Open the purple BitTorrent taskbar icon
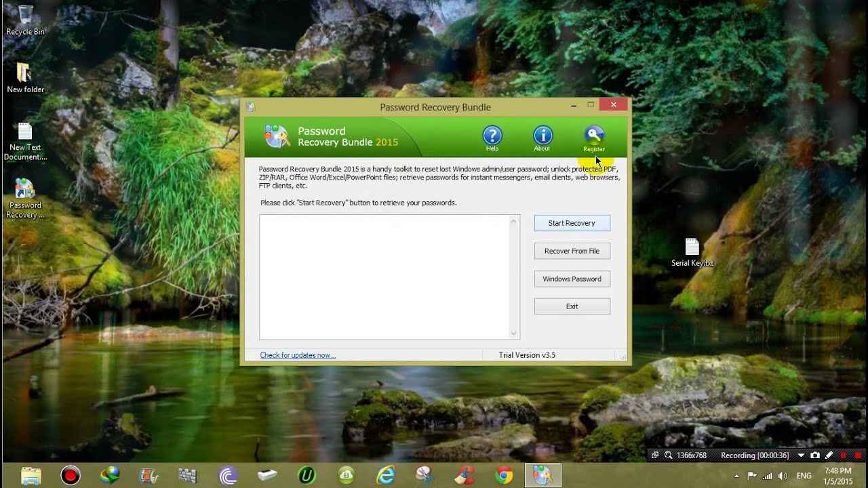868x488 pixels. [x=228, y=476]
